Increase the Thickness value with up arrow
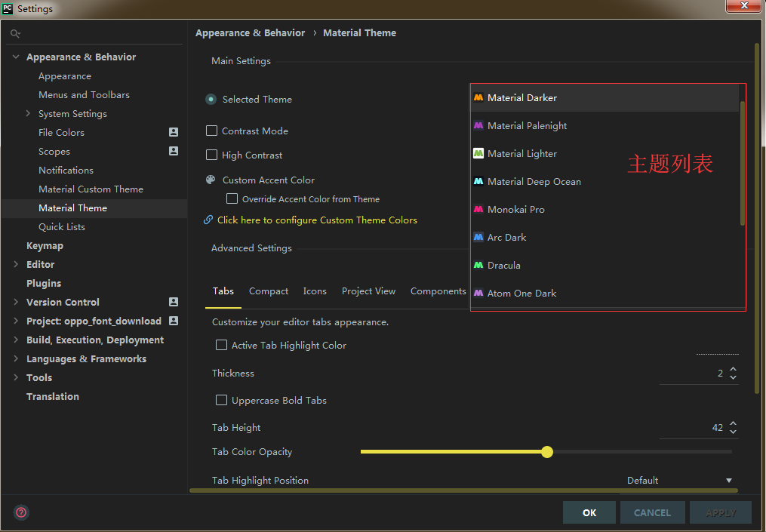The width and height of the screenshot is (766, 532). pos(734,369)
